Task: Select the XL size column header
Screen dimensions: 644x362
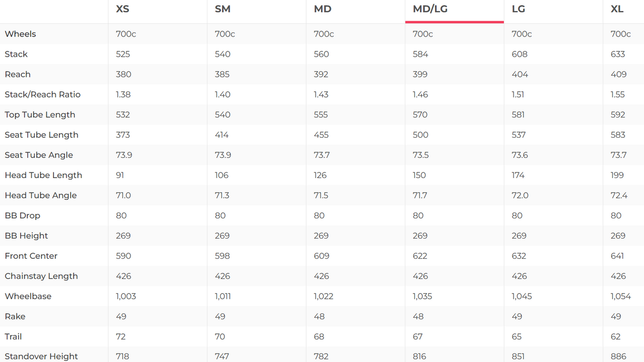Action: pyautogui.click(x=617, y=9)
